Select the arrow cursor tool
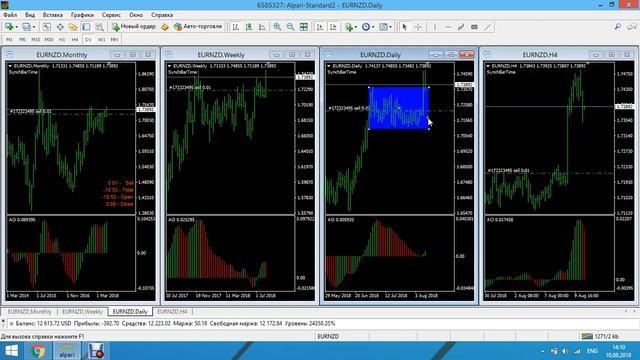Screen dimensions: 640x360 pyautogui.click(x=404, y=27)
